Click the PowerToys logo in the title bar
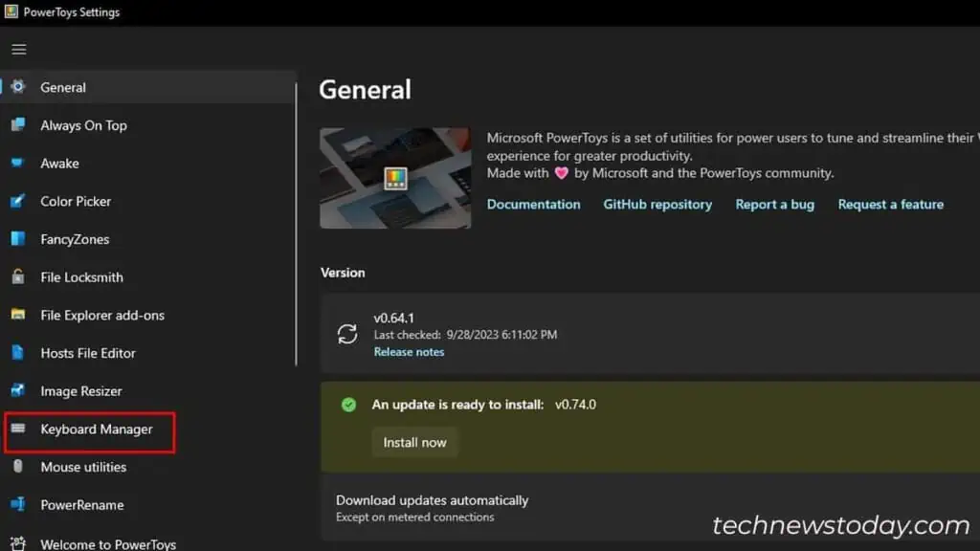Viewport: 980px width, 551px height. pyautogui.click(x=13, y=11)
